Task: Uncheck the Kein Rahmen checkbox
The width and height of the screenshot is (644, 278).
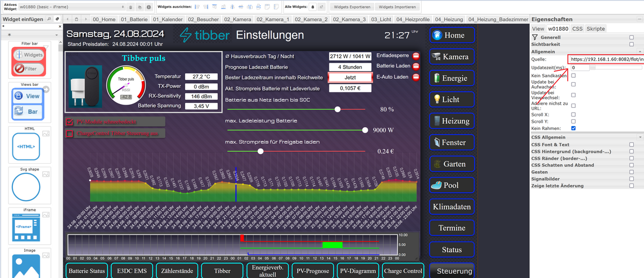Action: pyautogui.click(x=574, y=128)
